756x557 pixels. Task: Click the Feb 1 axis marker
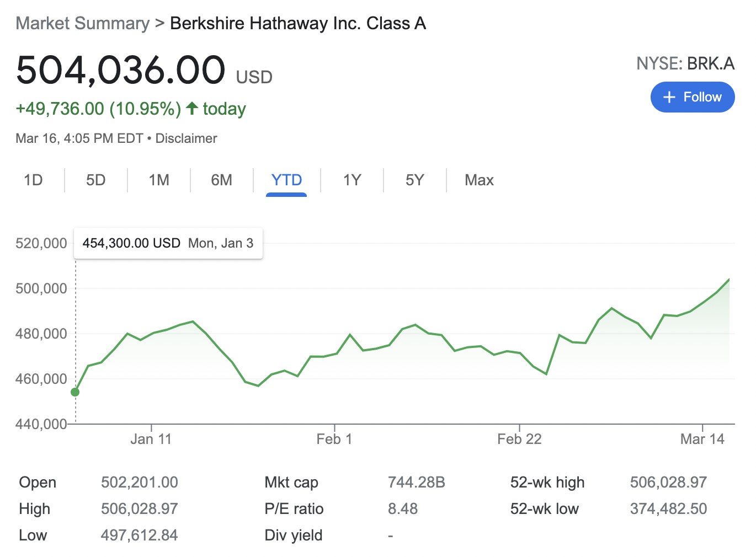(x=334, y=439)
